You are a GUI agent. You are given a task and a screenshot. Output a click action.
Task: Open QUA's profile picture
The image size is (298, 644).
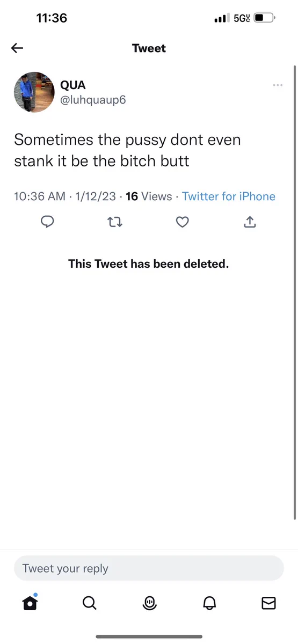(34, 92)
